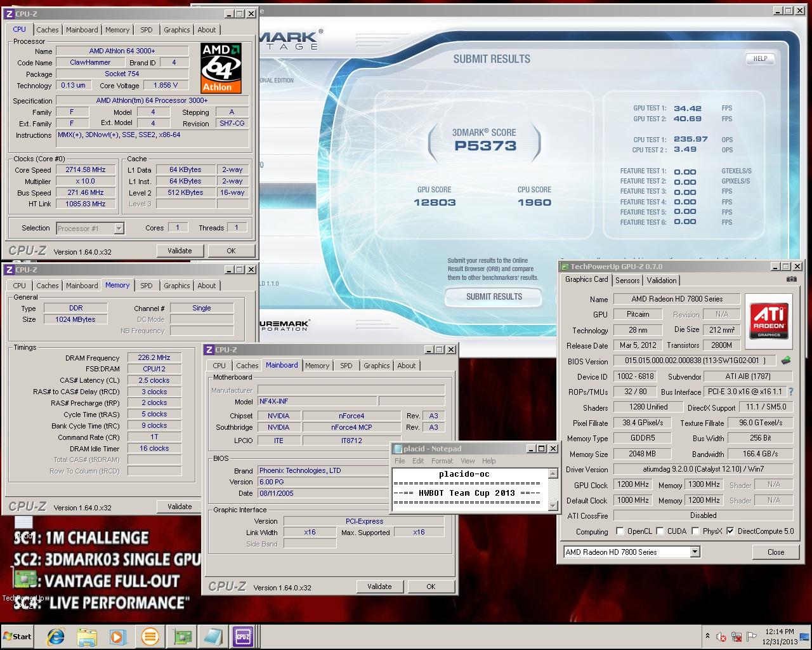Click the purple CPU-Z taskbar icon
This screenshot has height=650, width=812.
point(243,636)
